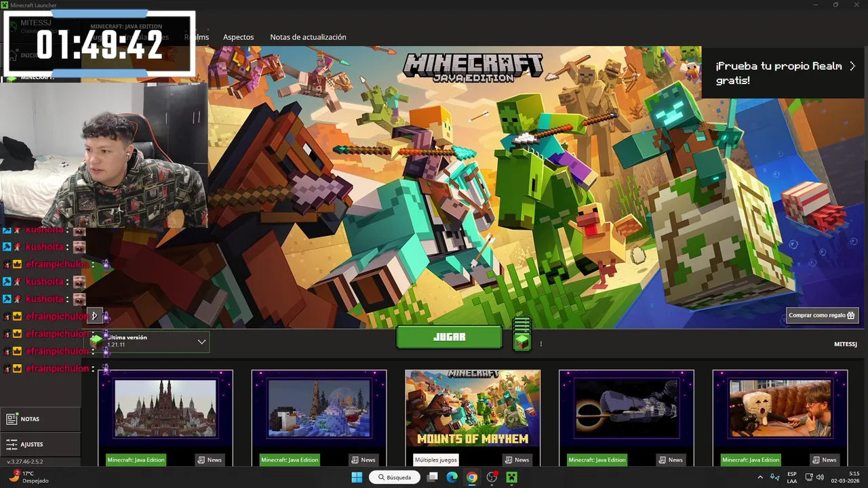Open the three-dot menu next to JUGAR
Image resolution: width=868 pixels, height=488 pixels.
coord(540,344)
